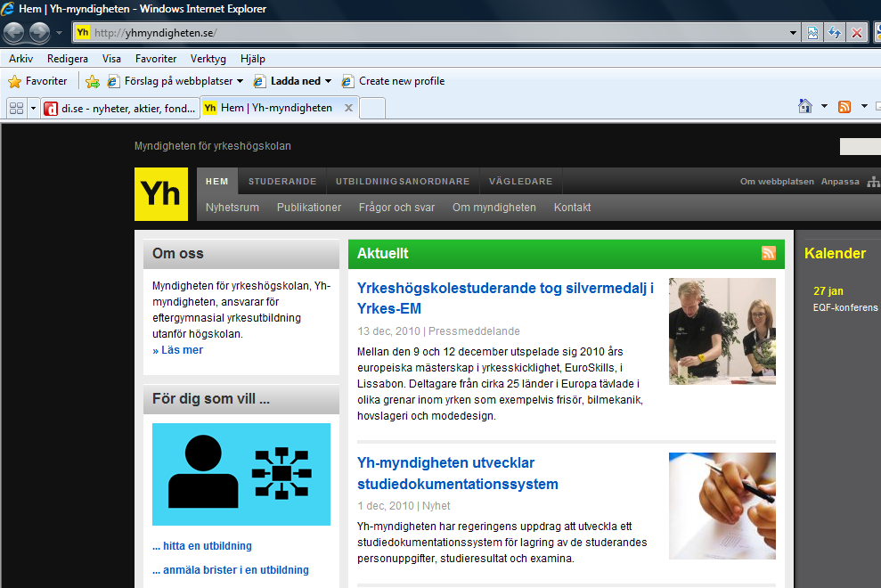Open Yh-myndigheten utvecklar studiedokumentationssystem headline
Image resolution: width=881 pixels, height=588 pixels.
click(x=458, y=473)
